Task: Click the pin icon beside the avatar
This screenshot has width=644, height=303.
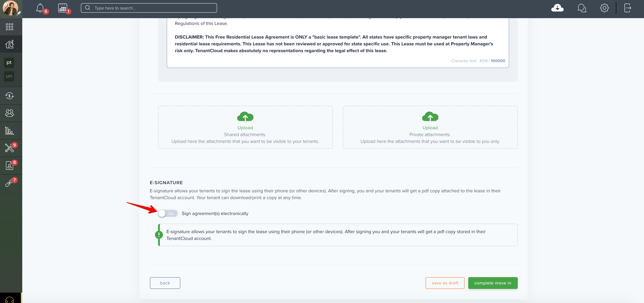Action: coord(19,13)
